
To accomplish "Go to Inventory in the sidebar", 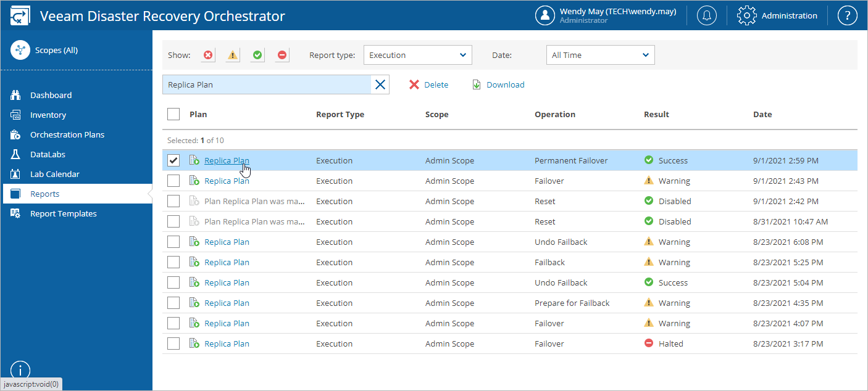I will pyautogui.click(x=48, y=115).
